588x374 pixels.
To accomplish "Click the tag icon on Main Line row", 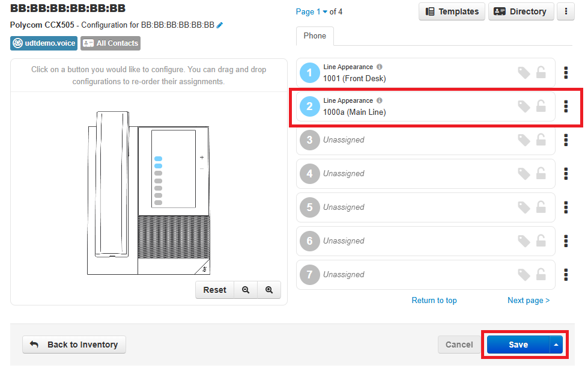I will point(524,106).
